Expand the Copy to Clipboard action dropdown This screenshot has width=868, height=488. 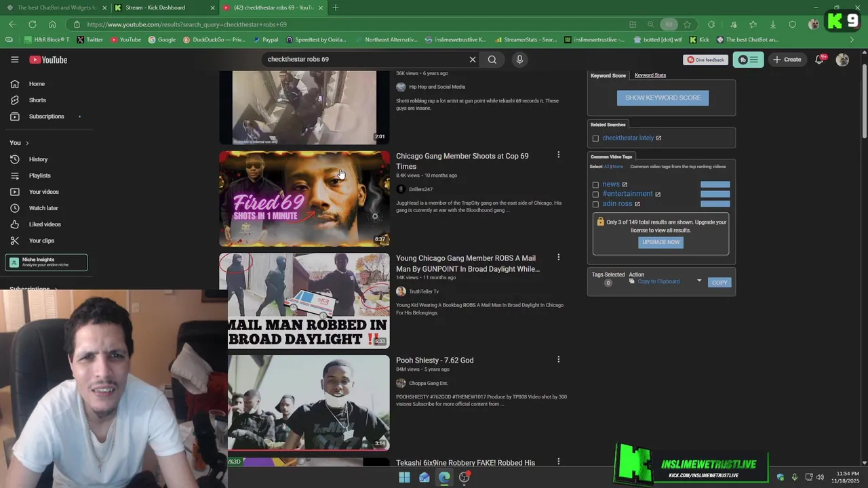click(699, 281)
